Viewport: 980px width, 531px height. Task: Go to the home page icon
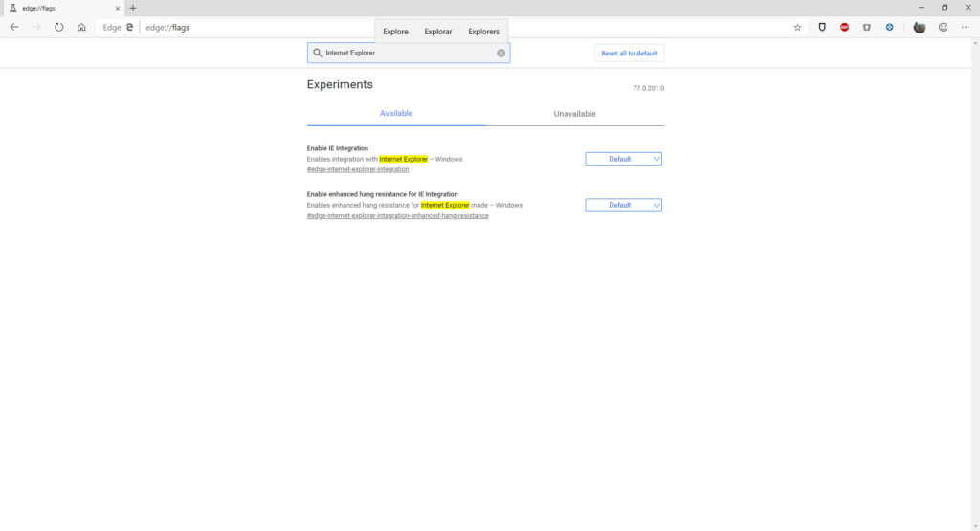click(82, 28)
